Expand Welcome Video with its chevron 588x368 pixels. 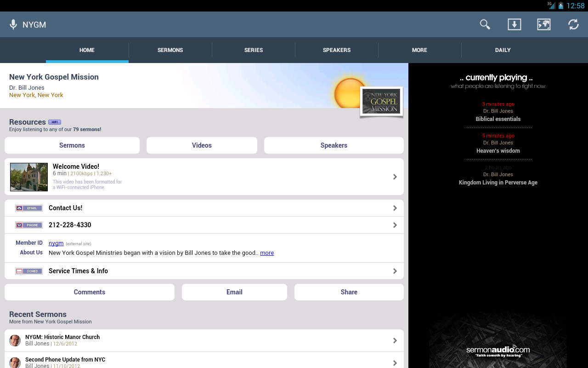coord(395,177)
